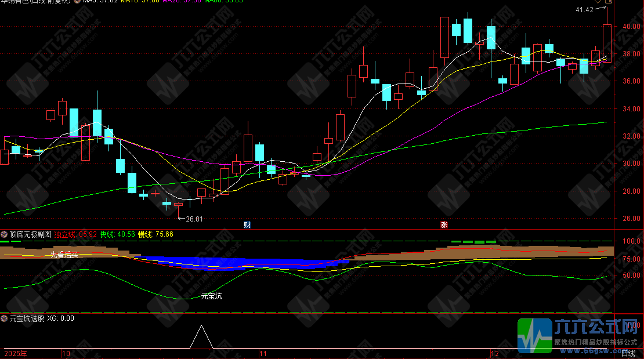
Task: Select the 顶底无极副图 indicator name
Action: tap(31, 234)
